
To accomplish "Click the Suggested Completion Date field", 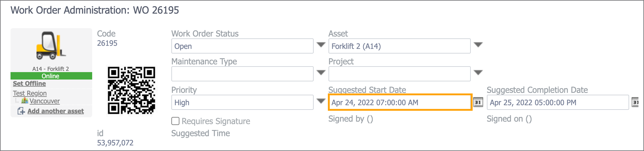I will (x=557, y=102).
